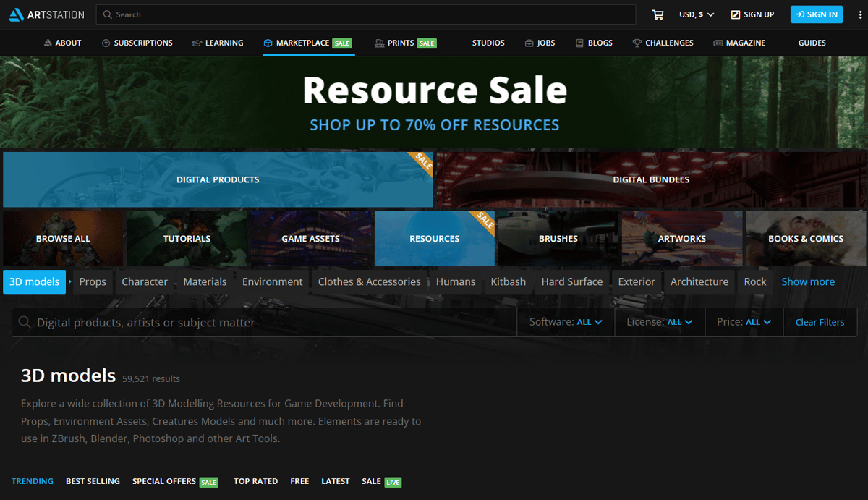
Task: Switch to the Sale Live tab
Action: [x=382, y=481]
